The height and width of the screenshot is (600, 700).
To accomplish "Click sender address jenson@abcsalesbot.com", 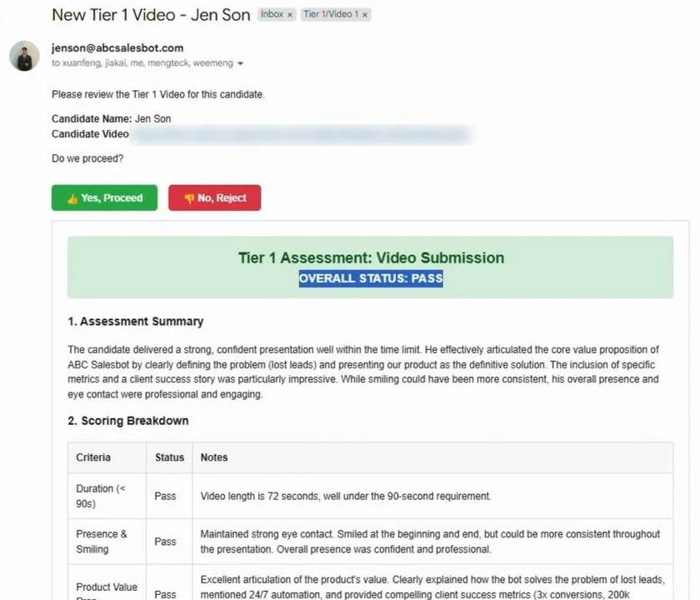I will click(x=117, y=47).
